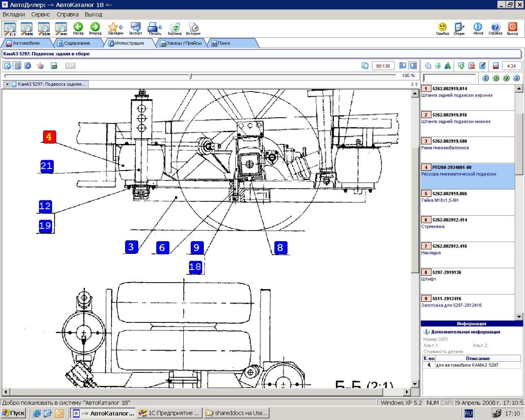Toggle the pressed parts-list layout button
Viewport: 525px width, 420px height.
coord(413,66)
